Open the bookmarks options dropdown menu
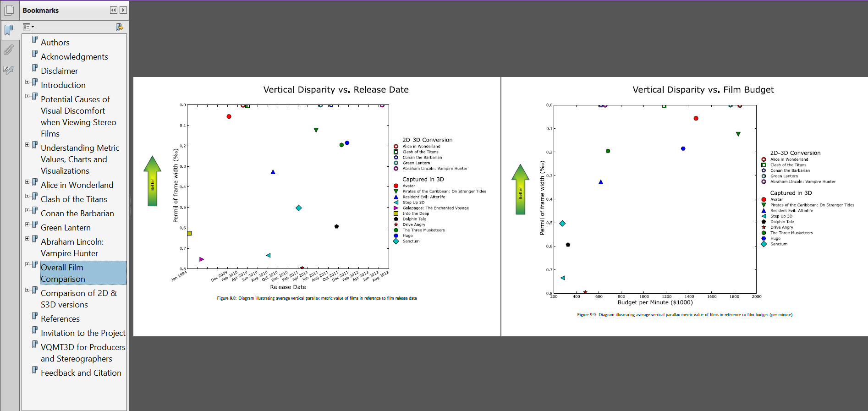This screenshot has width=868, height=411. pyautogui.click(x=28, y=27)
